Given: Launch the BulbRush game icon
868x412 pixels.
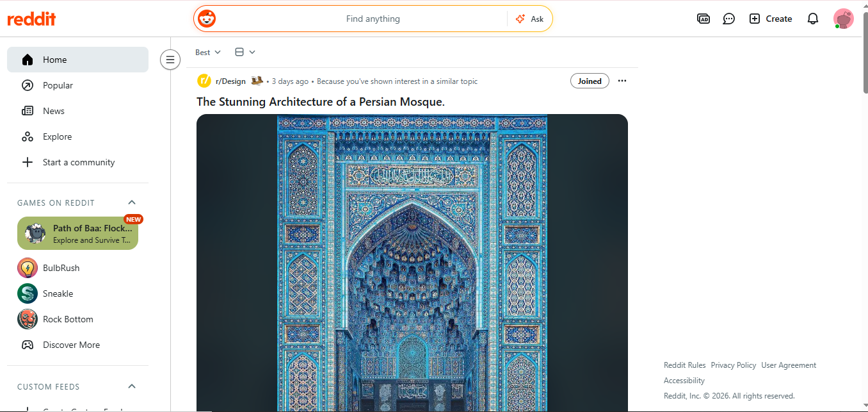Looking at the screenshot, I should click(x=28, y=268).
